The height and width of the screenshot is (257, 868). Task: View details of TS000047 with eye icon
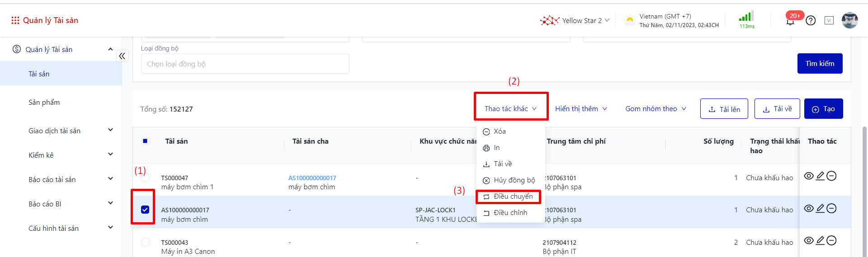(809, 176)
